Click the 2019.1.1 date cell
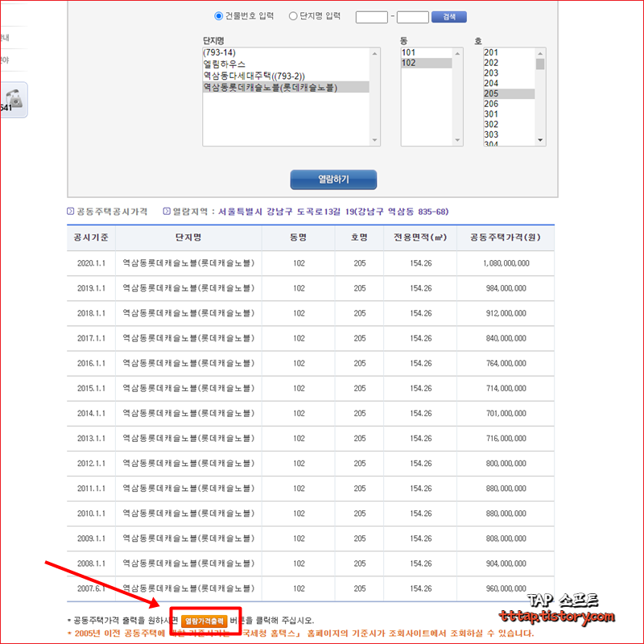This screenshot has height=644, width=644. (x=91, y=288)
